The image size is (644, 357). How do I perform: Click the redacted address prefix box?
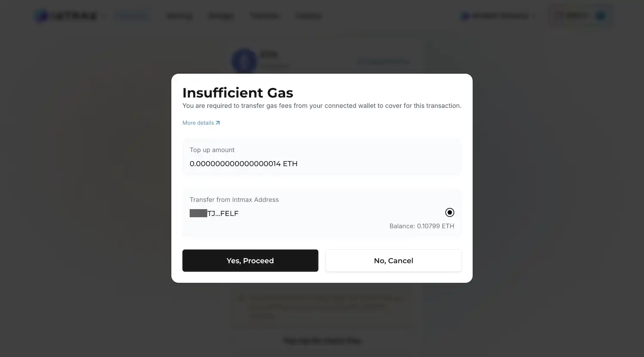point(198,213)
